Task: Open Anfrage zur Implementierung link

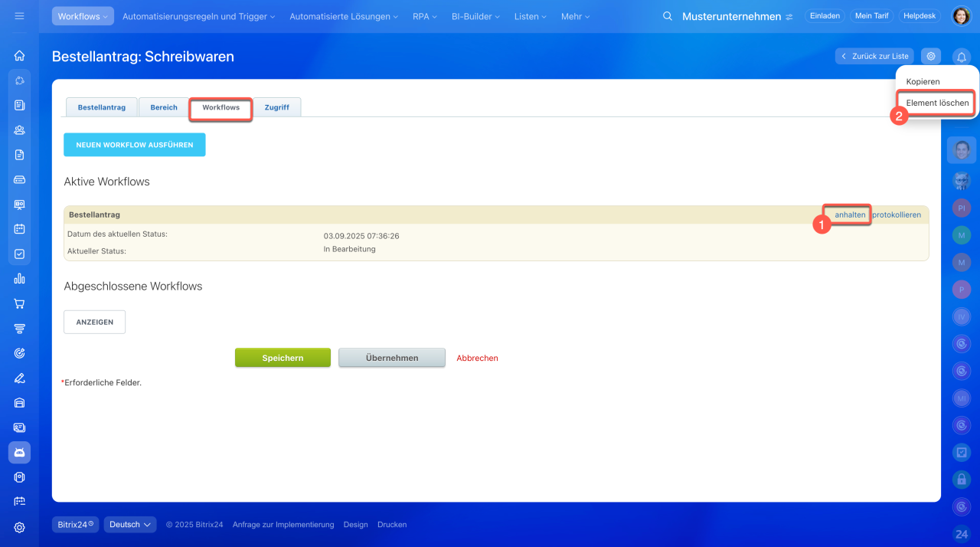Action: point(283,525)
